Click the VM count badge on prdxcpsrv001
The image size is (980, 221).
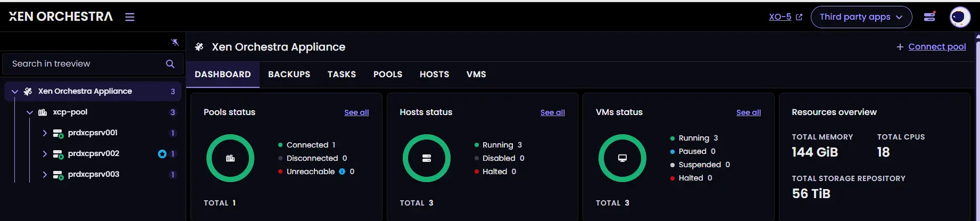(172, 133)
